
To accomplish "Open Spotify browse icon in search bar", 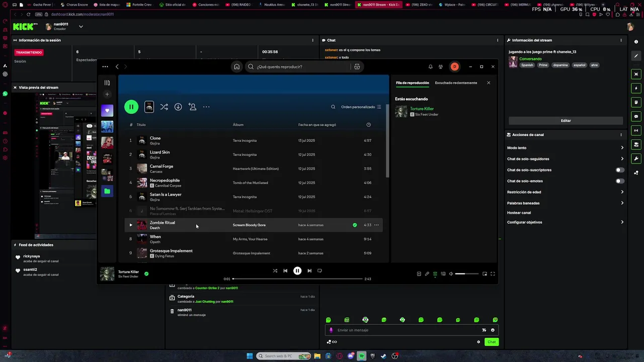I will [x=357, y=66].
